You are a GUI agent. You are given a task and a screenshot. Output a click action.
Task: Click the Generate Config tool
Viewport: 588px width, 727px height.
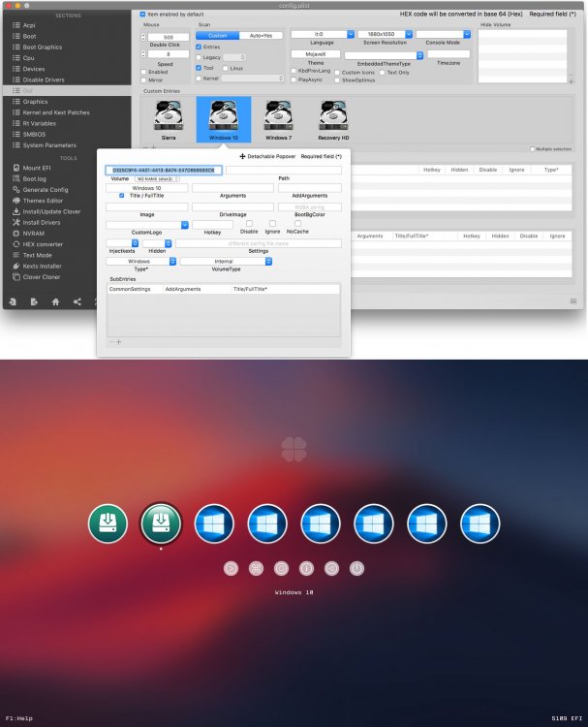tap(45, 190)
